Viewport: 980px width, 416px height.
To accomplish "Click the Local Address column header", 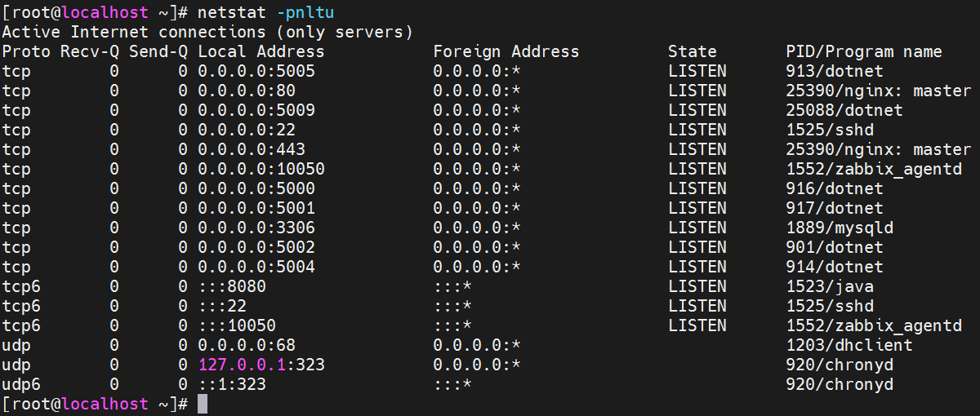I will coord(261,51).
